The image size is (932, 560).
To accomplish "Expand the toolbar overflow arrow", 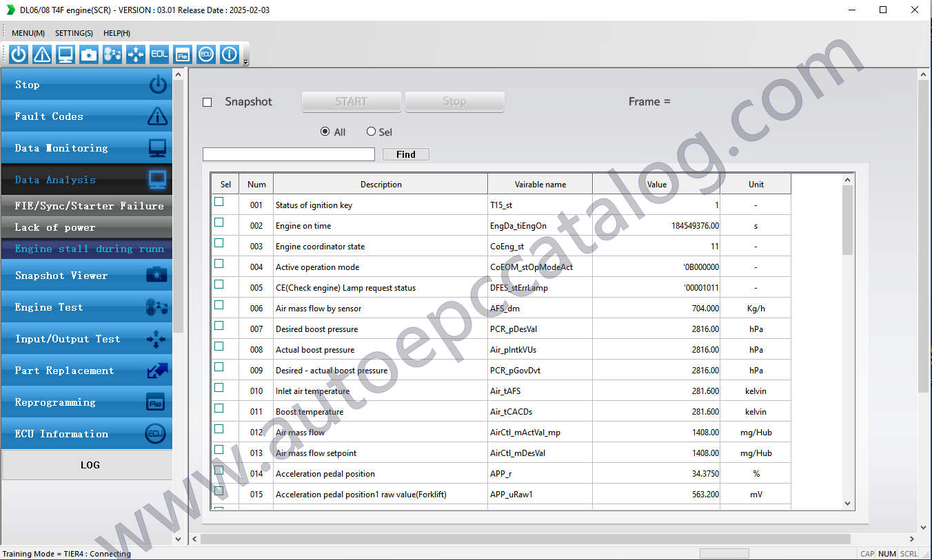I will [246, 63].
